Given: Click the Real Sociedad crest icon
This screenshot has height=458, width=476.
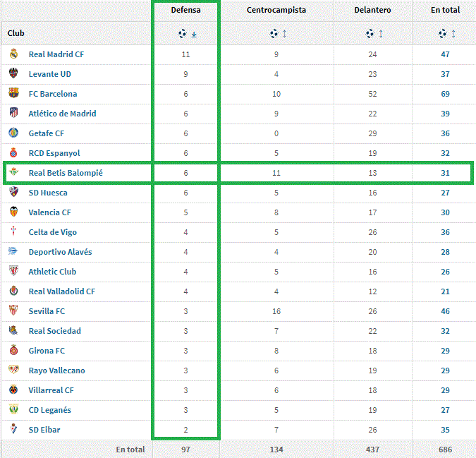Looking at the screenshot, I should point(13,331).
